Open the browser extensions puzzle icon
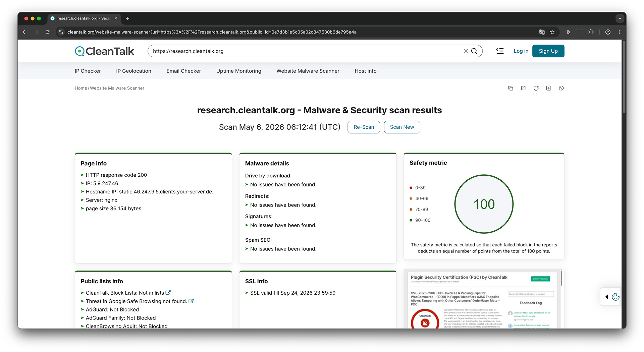This screenshot has width=644, height=352. tap(591, 32)
